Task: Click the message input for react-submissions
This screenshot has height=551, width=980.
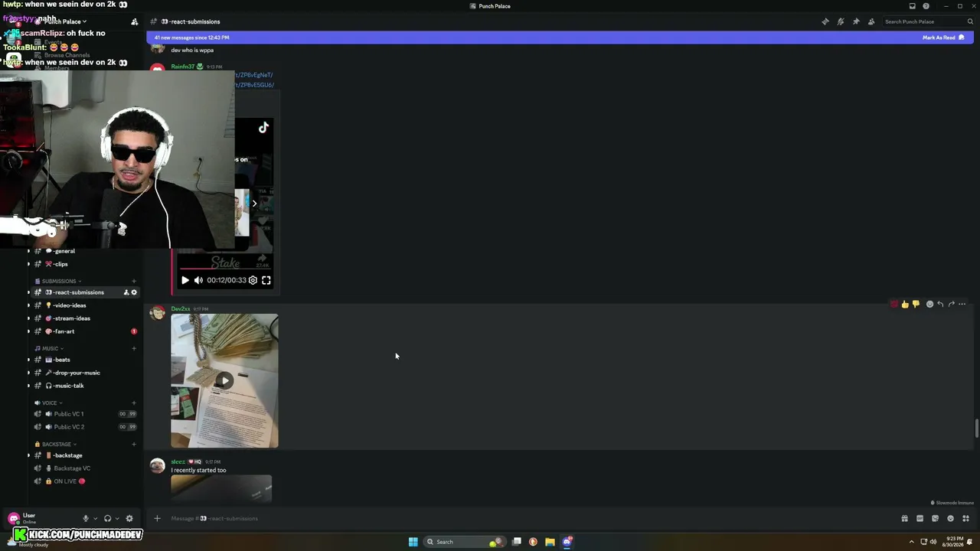Action: click(528, 518)
